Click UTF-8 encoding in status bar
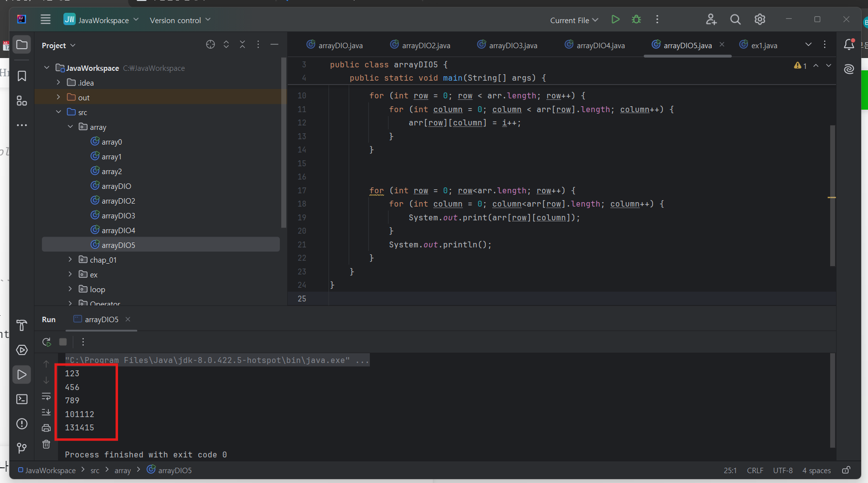This screenshot has height=483, width=868. (782, 471)
